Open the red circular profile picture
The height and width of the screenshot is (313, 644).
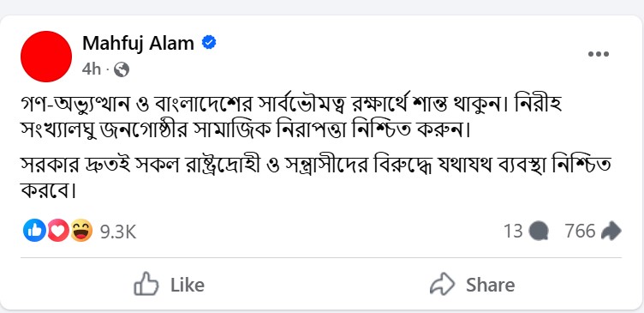(46, 57)
